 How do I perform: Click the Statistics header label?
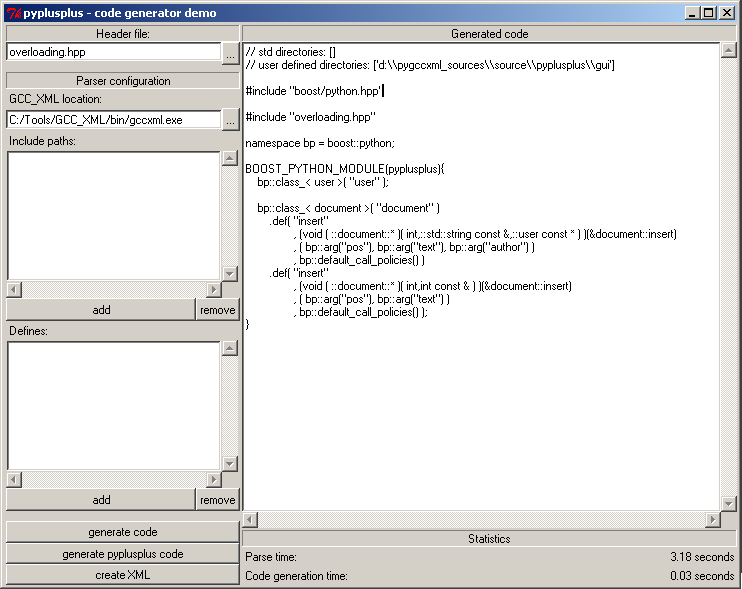click(x=489, y=539)
